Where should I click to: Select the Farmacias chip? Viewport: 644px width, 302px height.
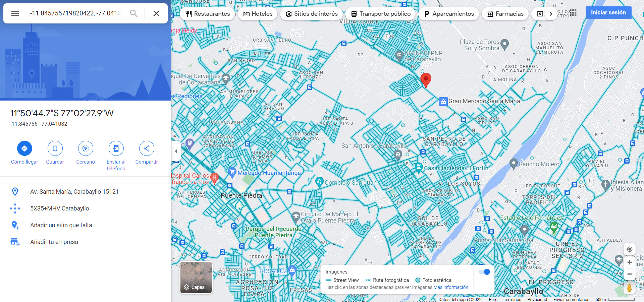pos(505,14)
